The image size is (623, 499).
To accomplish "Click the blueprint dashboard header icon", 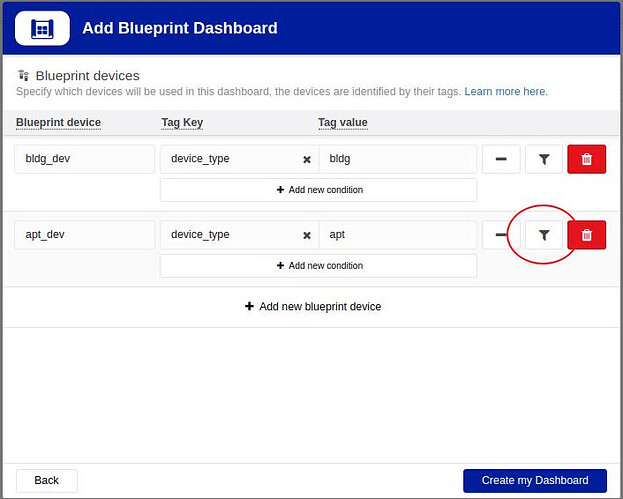I will pyautogui.click(x=42, y=29).
